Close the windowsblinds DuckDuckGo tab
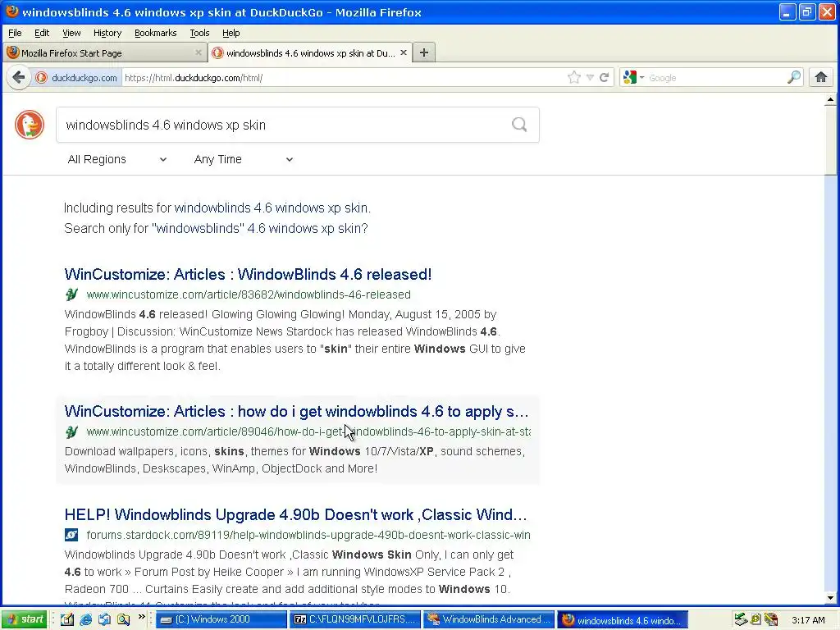This screenshot has width=840, height=630. (x=404, y=52)
